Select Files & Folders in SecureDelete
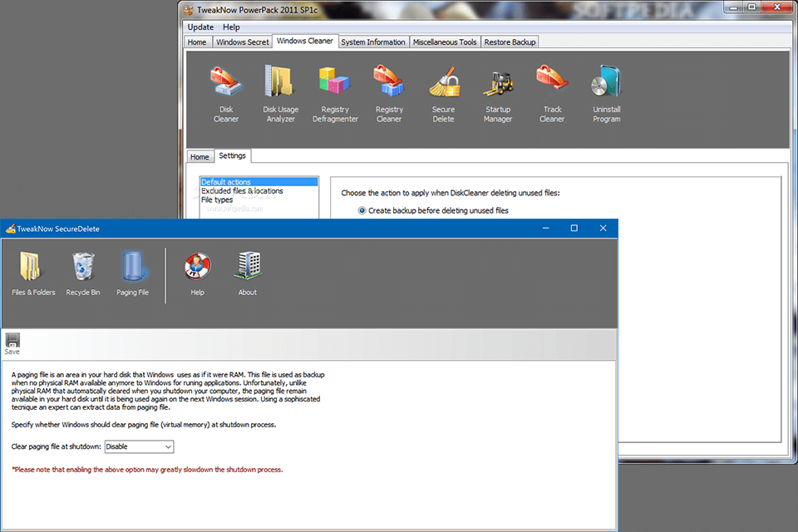Viewport: 798px width, 532px height. [x=33, y=273]
